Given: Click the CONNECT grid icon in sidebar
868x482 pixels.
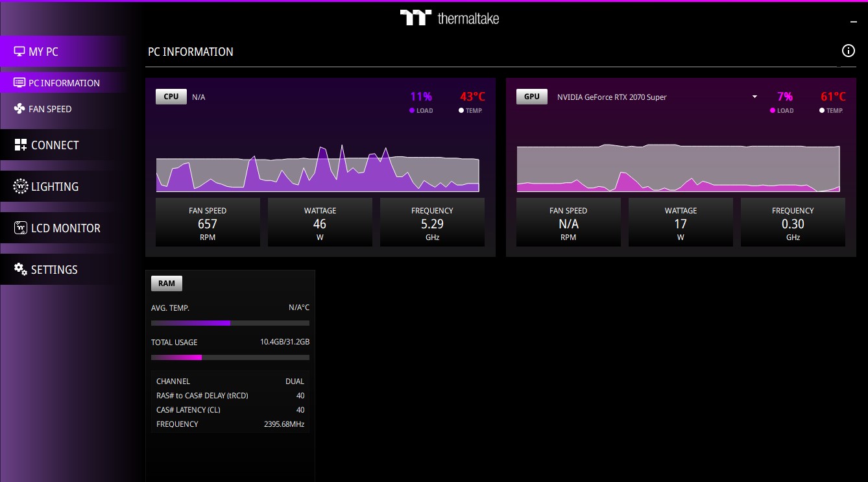Looking at the screenshot, I should point(21,145).
